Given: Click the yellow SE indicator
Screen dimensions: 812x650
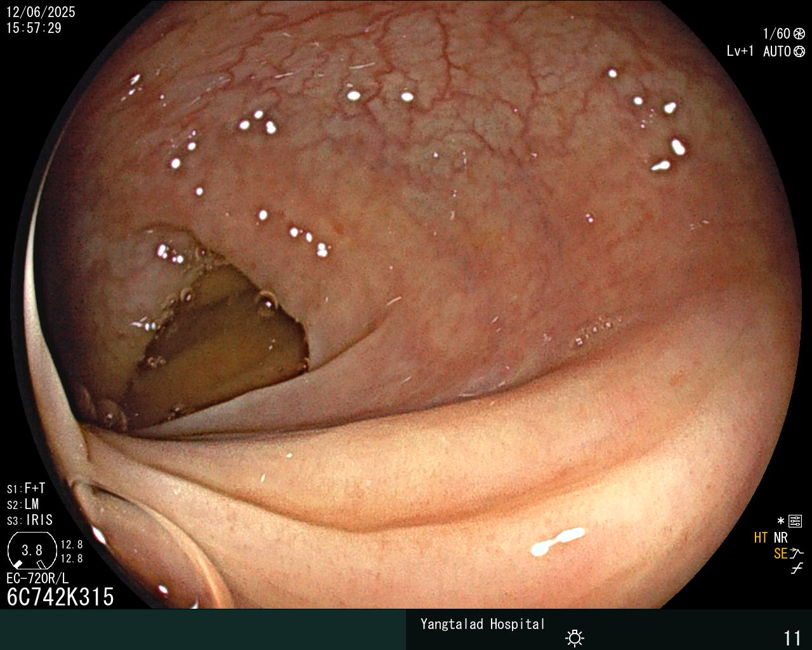Looking at the screenshot, I should pyautogui.click(x=781, y=554).
